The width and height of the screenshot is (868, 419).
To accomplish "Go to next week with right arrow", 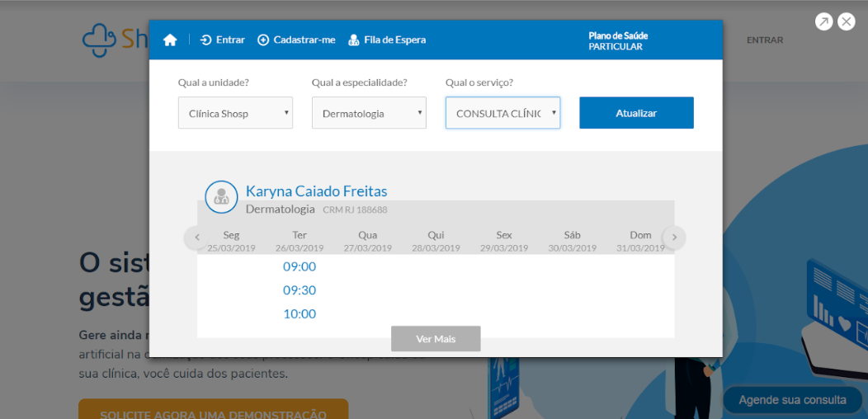I will coord(674,238).
